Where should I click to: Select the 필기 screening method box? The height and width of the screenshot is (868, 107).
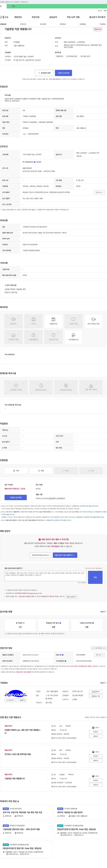[66, 471]
